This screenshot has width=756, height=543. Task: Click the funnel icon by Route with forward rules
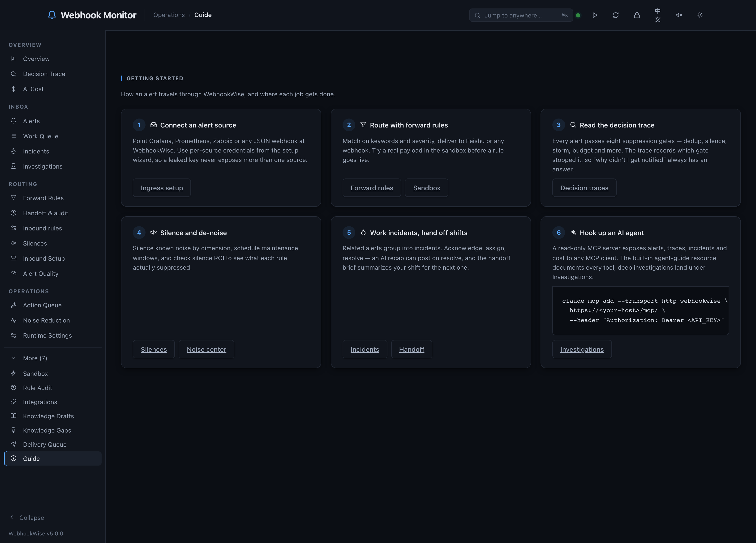[363, 125]
